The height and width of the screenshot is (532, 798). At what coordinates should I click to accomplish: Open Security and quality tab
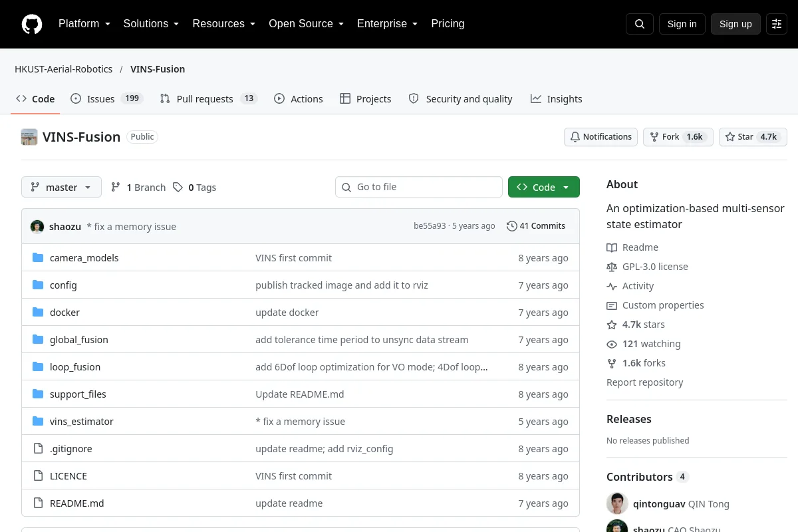(x=460, y=98)
